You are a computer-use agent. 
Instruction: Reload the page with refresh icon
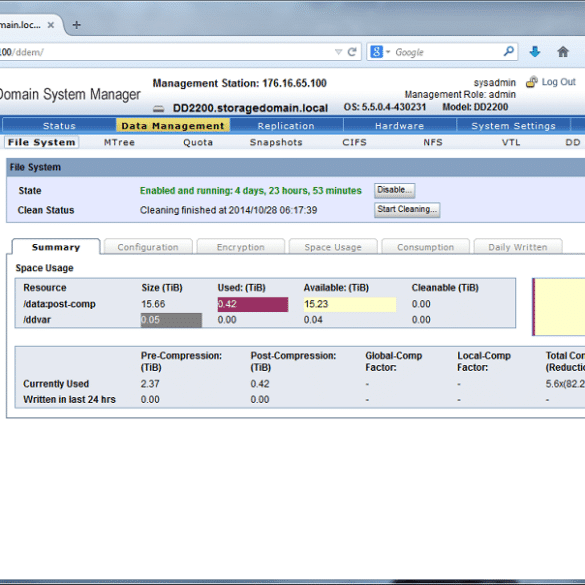pos(352,52)
